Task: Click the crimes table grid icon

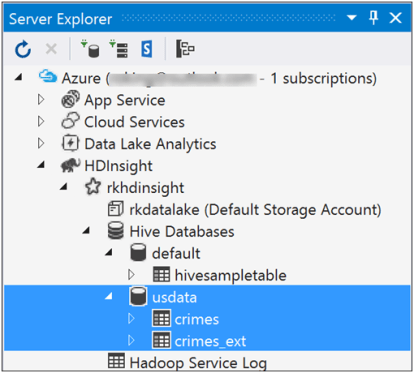Action: point(161,318)
